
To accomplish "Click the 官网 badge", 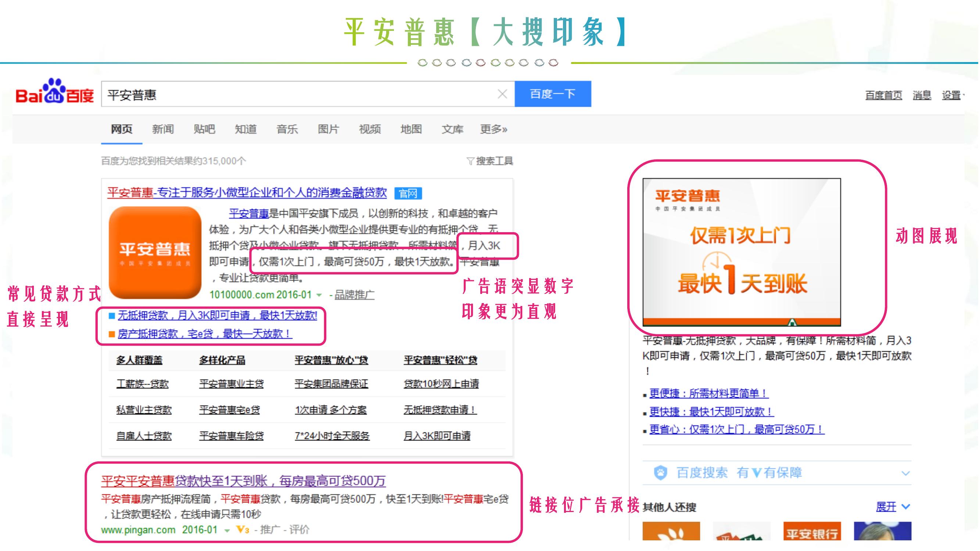I will (408, 194).
